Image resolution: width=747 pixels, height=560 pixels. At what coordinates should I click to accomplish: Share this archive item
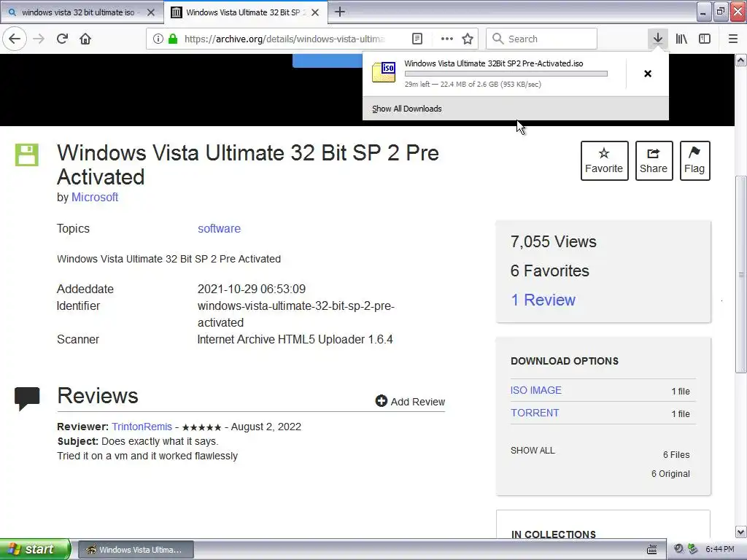click(x=654, y=160)
